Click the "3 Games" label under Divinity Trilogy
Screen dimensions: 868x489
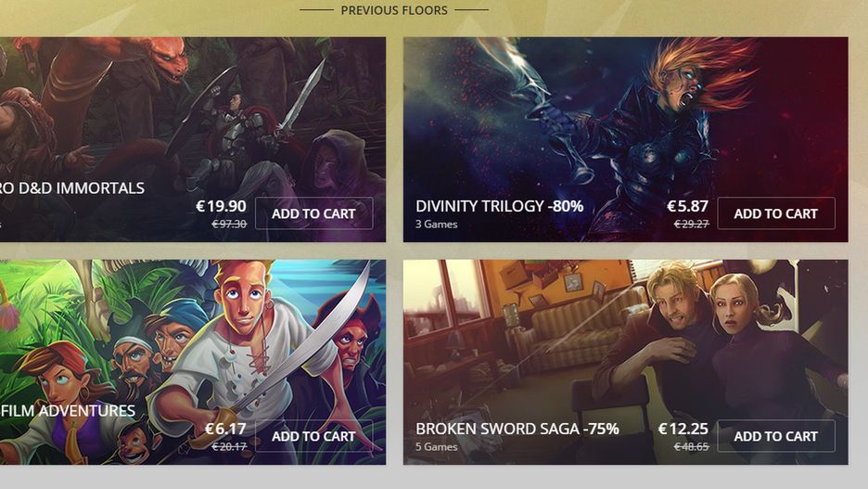(436, 225)
